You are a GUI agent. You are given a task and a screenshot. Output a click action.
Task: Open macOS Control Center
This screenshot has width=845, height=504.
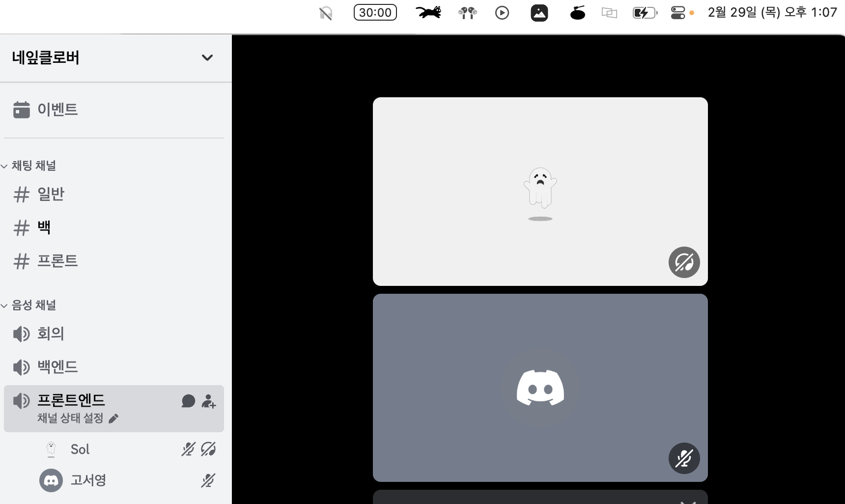[678, 13]
